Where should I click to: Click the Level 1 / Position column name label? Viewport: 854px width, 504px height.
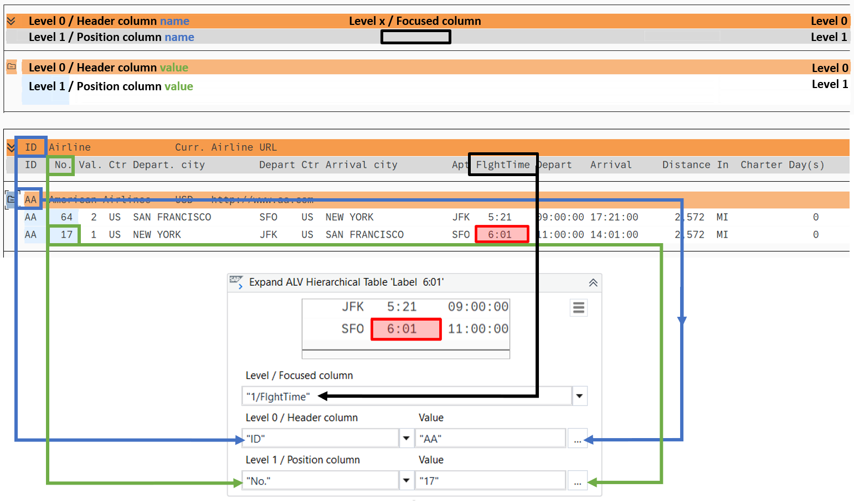coord(111,37)
